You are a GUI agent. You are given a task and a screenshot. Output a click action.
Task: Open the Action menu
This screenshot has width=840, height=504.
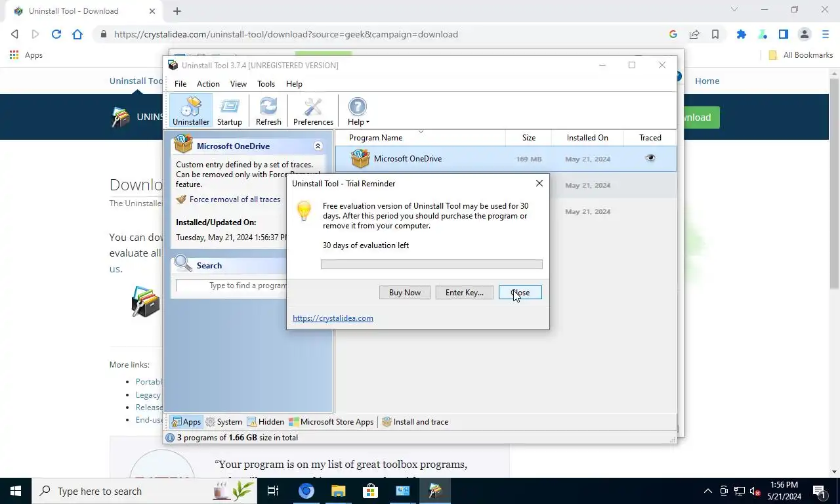coord(208,84)
